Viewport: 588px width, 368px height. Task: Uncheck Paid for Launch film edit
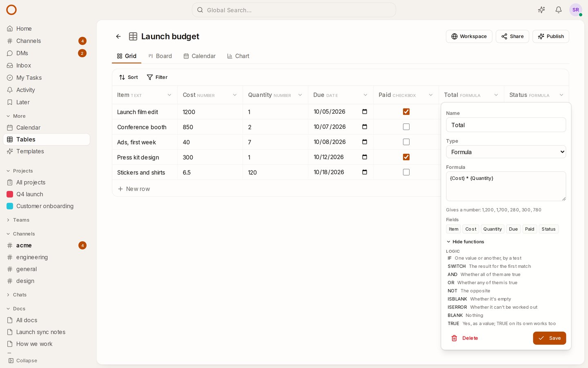tap(406, 112)
